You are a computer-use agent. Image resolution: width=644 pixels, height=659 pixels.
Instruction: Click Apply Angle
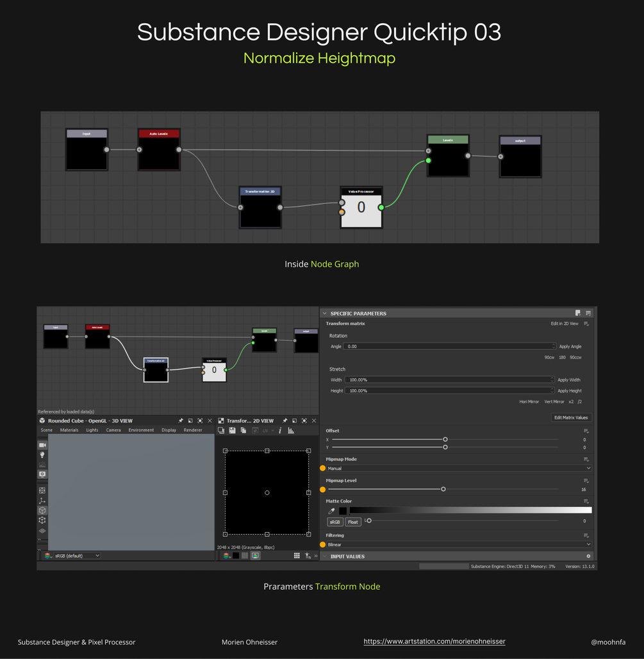point(570,346)
